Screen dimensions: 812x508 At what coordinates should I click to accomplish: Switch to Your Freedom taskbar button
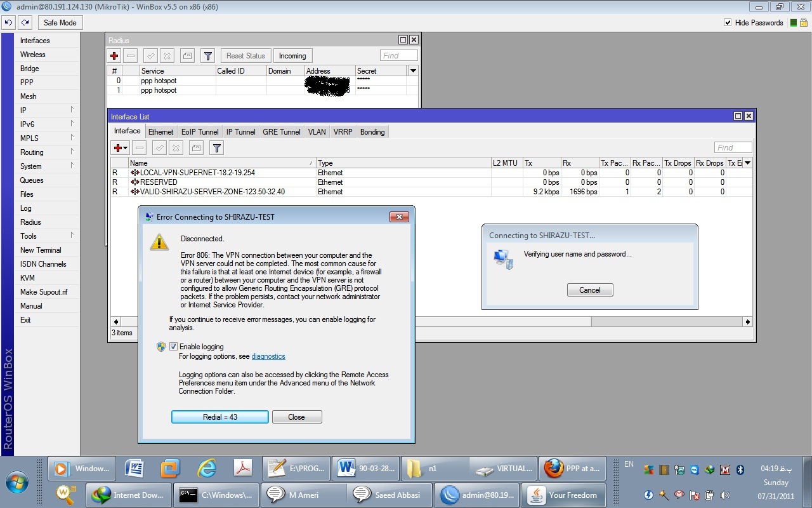pyautogui.click(x=563, y=495)
